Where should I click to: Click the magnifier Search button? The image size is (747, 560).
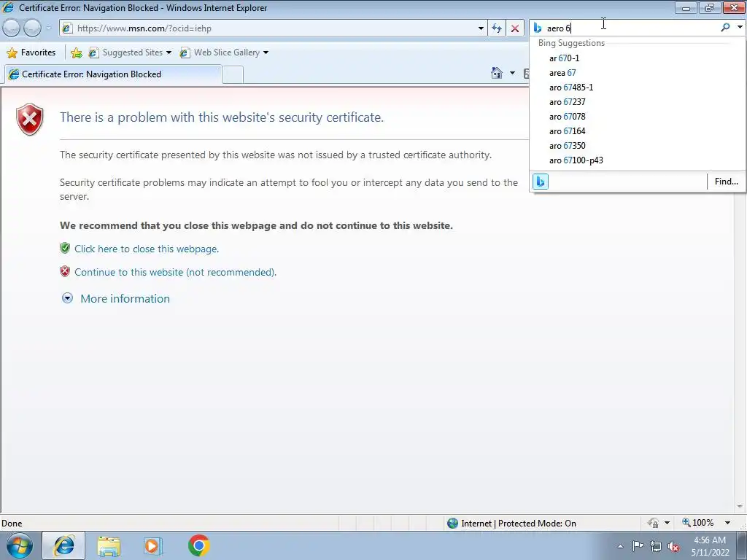pyautogui.click(x=725, y=28)
